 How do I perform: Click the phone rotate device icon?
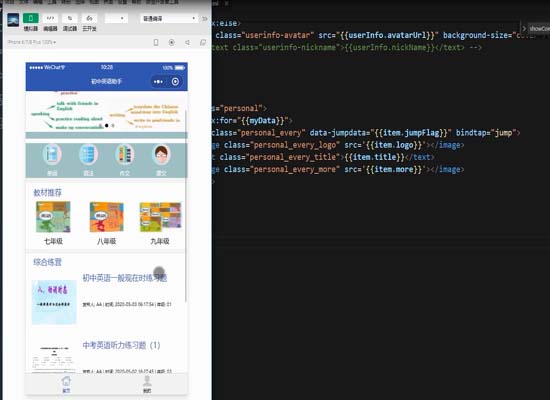(x=156, y=42)
